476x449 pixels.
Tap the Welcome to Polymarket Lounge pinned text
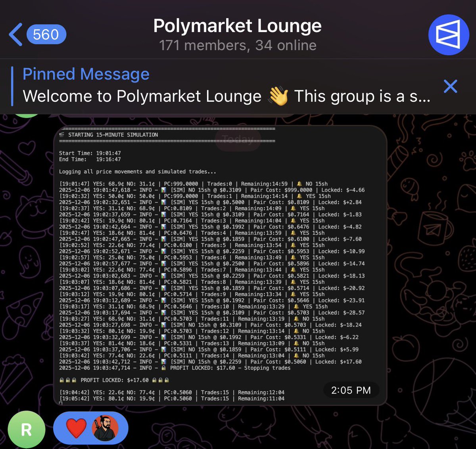click(x=226, y=96)
